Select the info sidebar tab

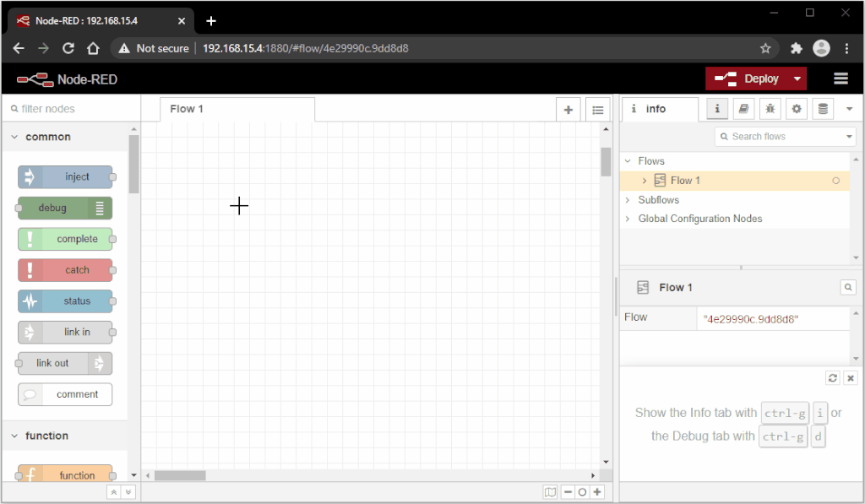pos(660,109)
